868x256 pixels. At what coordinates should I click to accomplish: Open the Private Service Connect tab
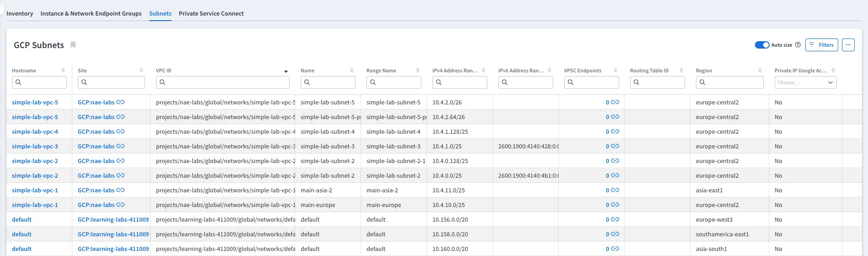pyautogui.click(x=211, y=14)
